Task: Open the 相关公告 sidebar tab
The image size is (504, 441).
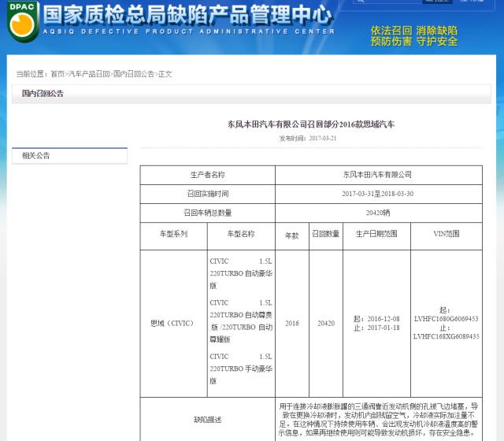Action: tap(70, 156)
